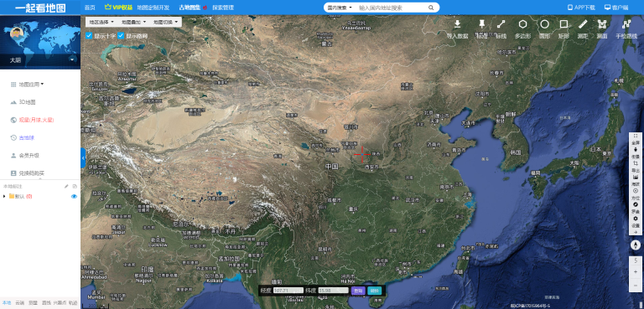The height and width of the screenshot is (309, 644).
Task: Select the 圆形 circle drawing tool
Action: pyautogui.click(x=544, y=29)
